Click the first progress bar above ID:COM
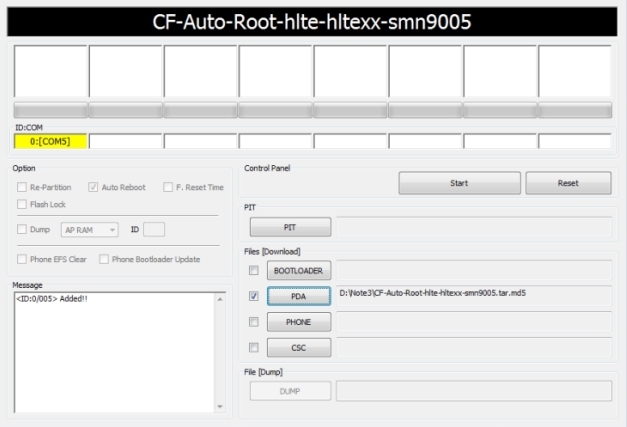The width and height of the screenshot is (627, 427). pos(50,110)
